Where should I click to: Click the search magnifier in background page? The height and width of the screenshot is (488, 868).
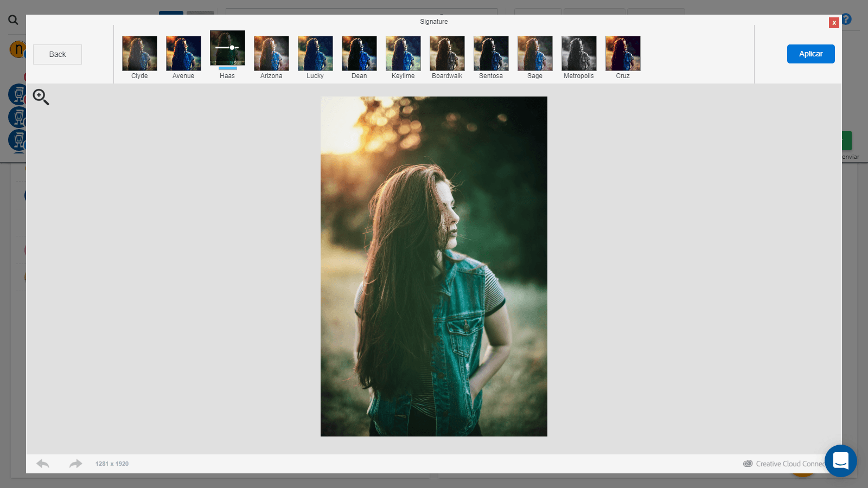[x=13, y=20]
